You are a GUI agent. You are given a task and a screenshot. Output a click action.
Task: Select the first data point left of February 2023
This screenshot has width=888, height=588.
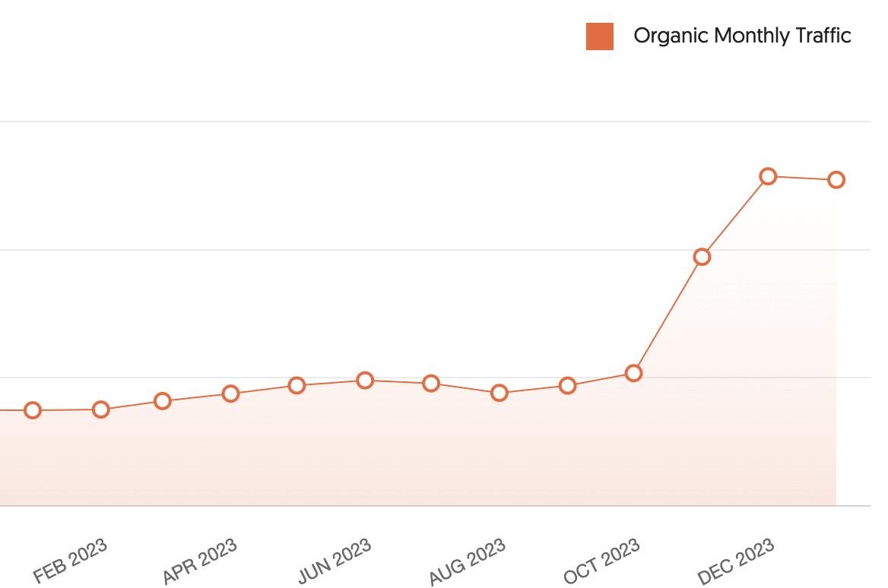[33, 410]
